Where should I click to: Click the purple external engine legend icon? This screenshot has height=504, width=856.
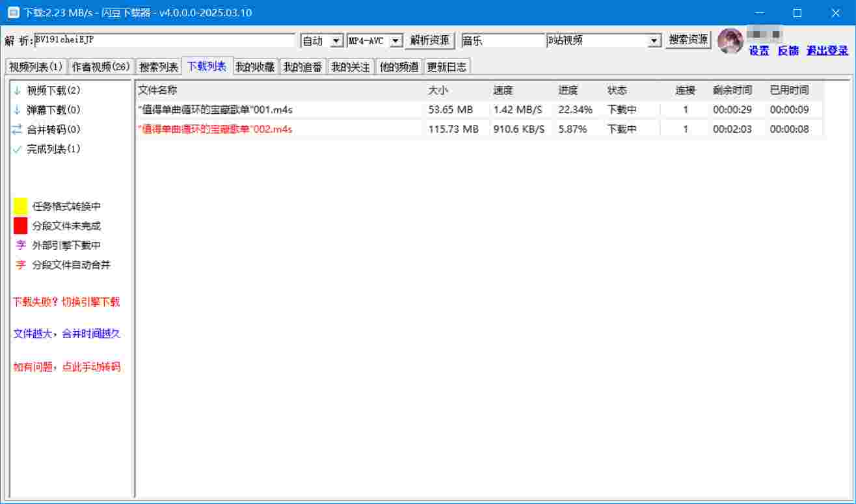[21, 245]
